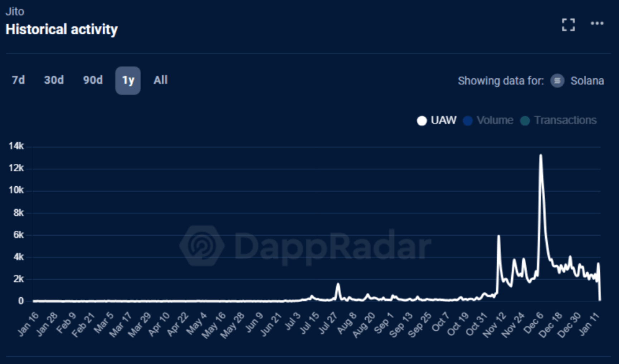
Task: Click the Jul 27 bump on chart
Action: coord(338,284)
